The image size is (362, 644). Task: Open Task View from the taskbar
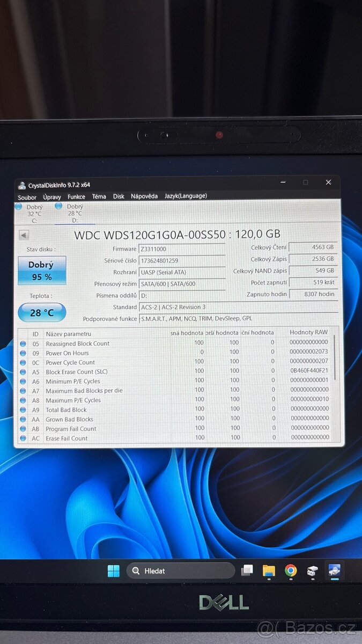click(247, 570)
